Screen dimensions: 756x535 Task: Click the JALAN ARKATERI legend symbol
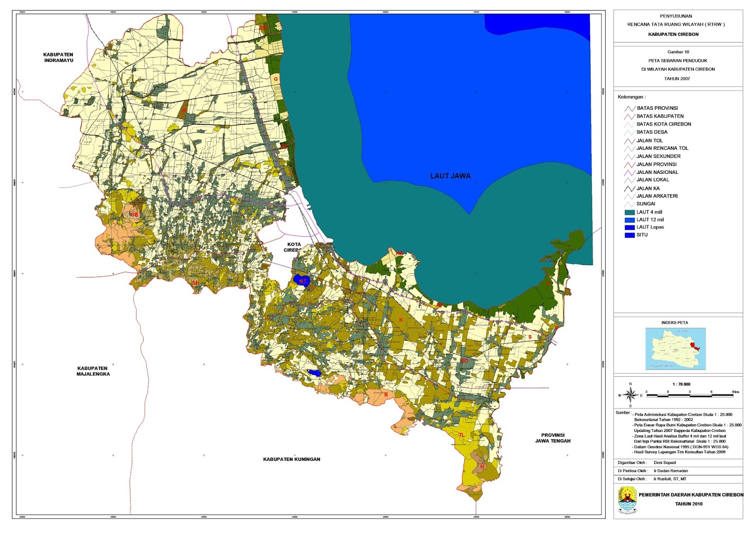629,196
